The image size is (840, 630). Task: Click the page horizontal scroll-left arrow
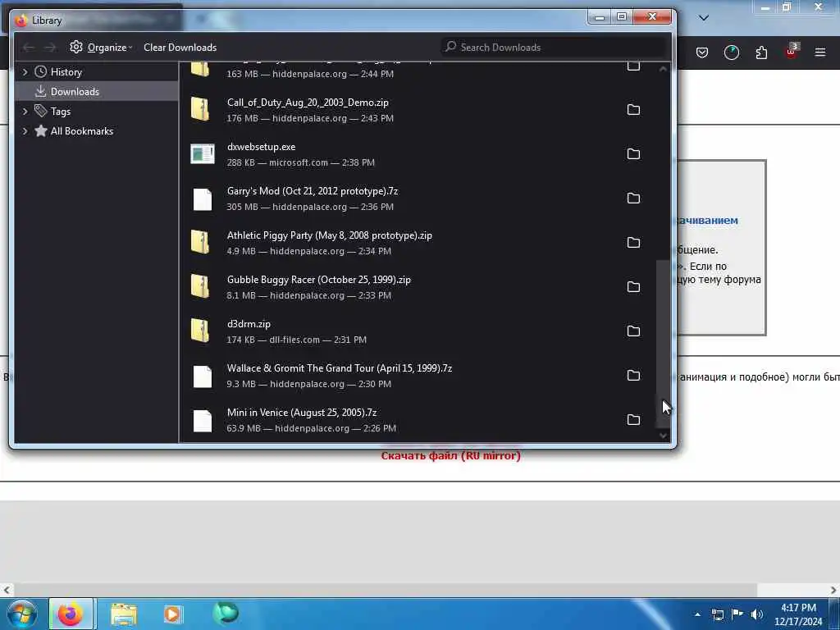[7, 590]
